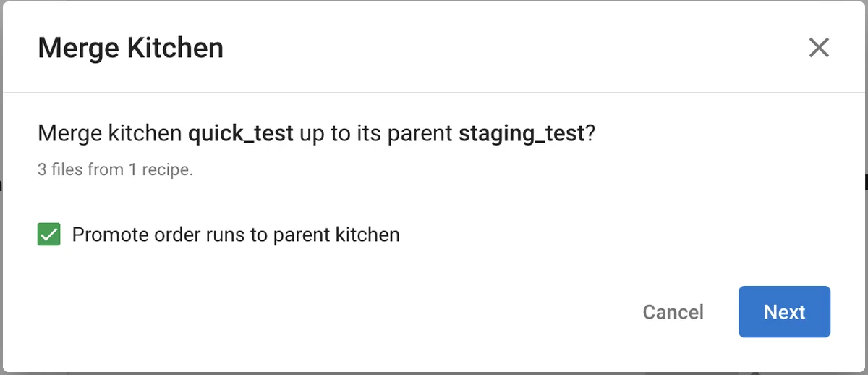
Task: Proceed to next merge step
Action: [784, 312]
